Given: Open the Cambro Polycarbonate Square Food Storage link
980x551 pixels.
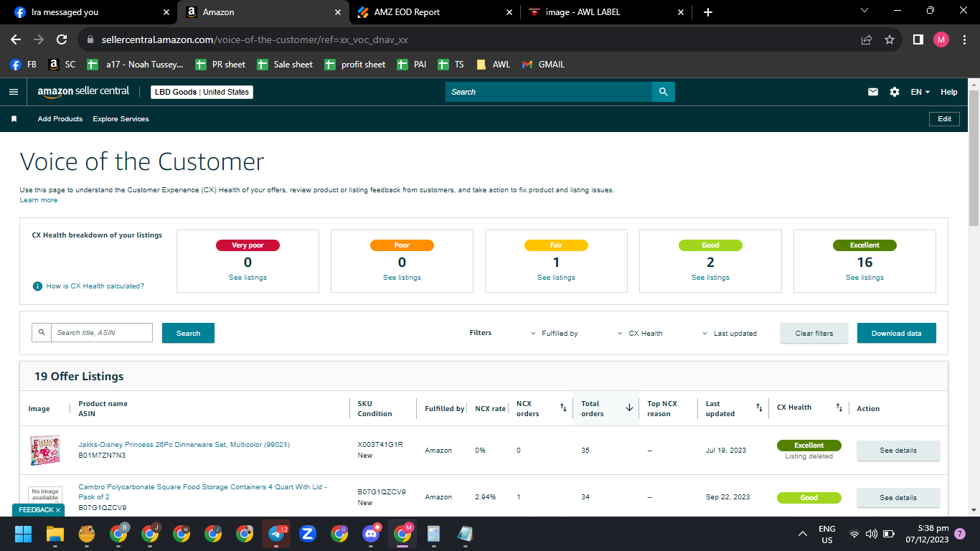Looking at the screenshot, I should (202, 492).
